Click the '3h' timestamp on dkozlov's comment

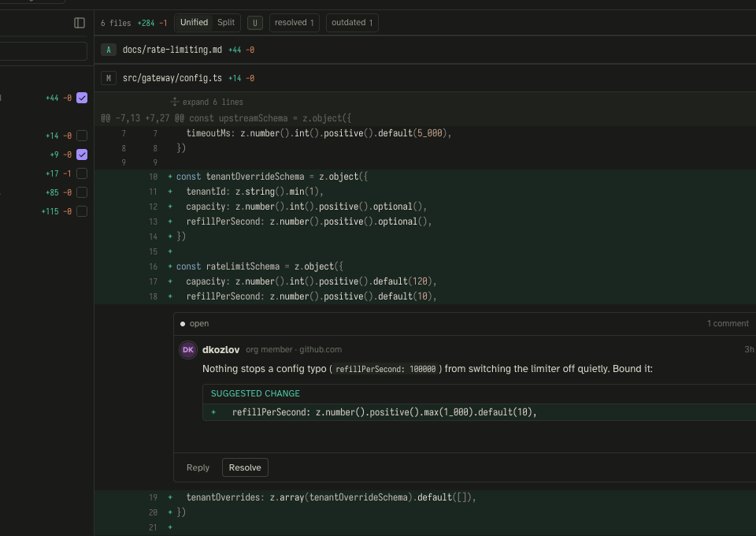749,350
